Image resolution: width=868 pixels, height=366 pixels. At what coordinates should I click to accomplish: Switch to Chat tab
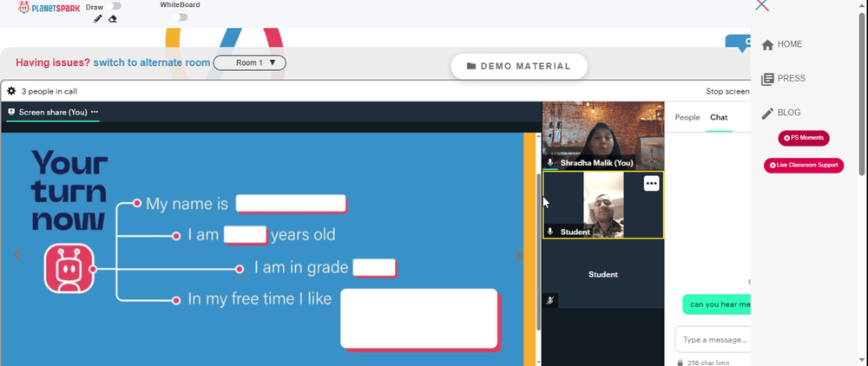719,117
